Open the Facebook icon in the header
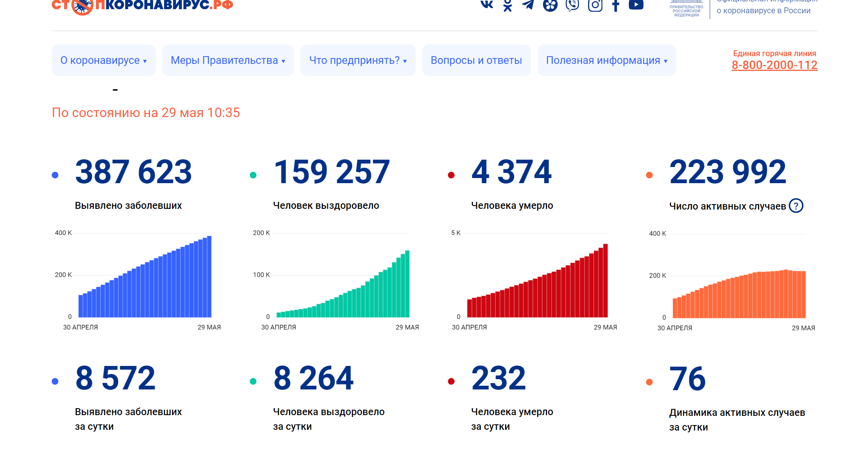 [616, 6]
